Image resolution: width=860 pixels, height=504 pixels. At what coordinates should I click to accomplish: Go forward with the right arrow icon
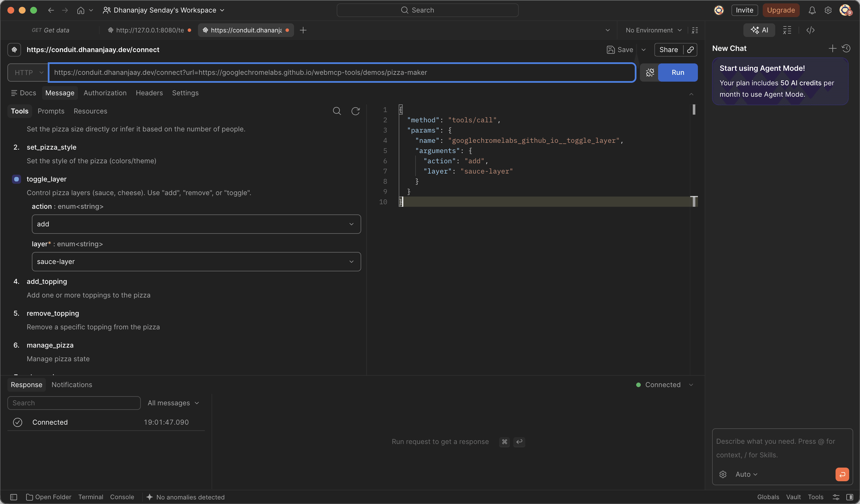click(x=65, y=10)
